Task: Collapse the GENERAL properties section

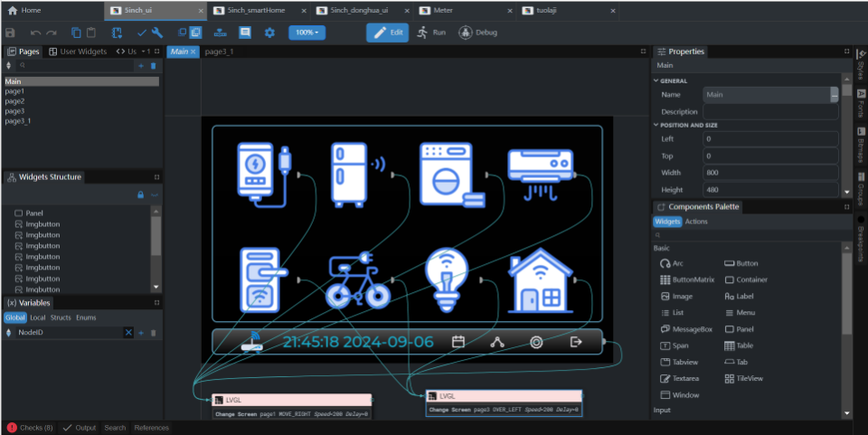Action: pos(656,80)
